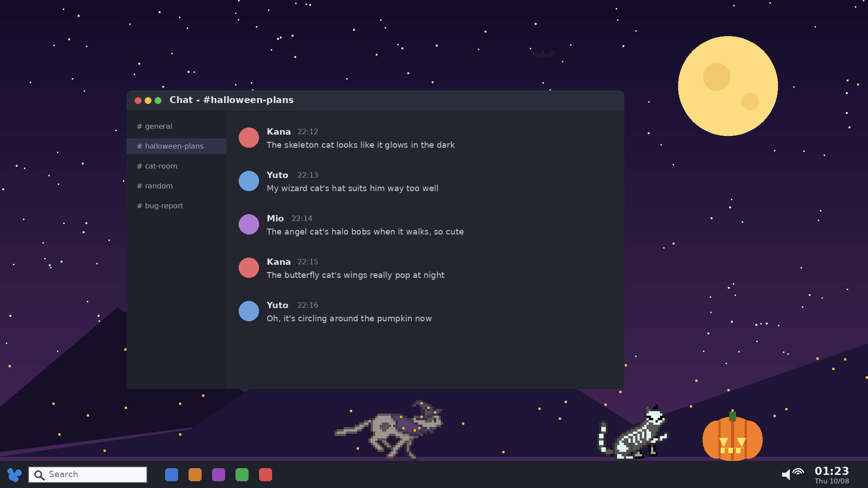
Task: Click the skeleton cat on the desktop
Action: pyautogui.click(x=633, y=432)
